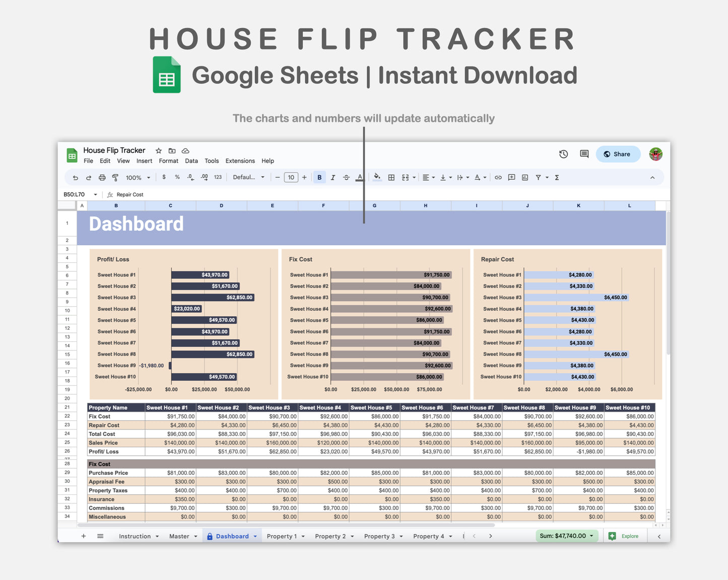This screenshot has height=580, width=728.
Task: Click the Share button
Action: 618,154
